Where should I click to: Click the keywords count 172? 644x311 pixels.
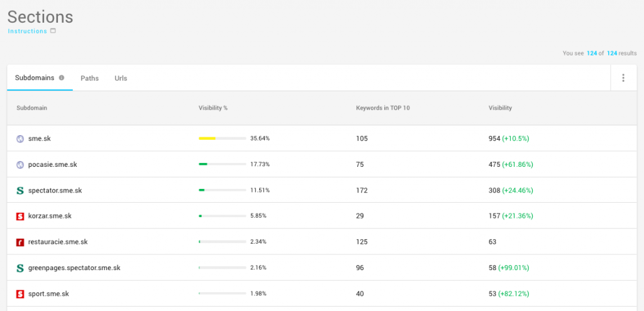click(x=362, y=191)
